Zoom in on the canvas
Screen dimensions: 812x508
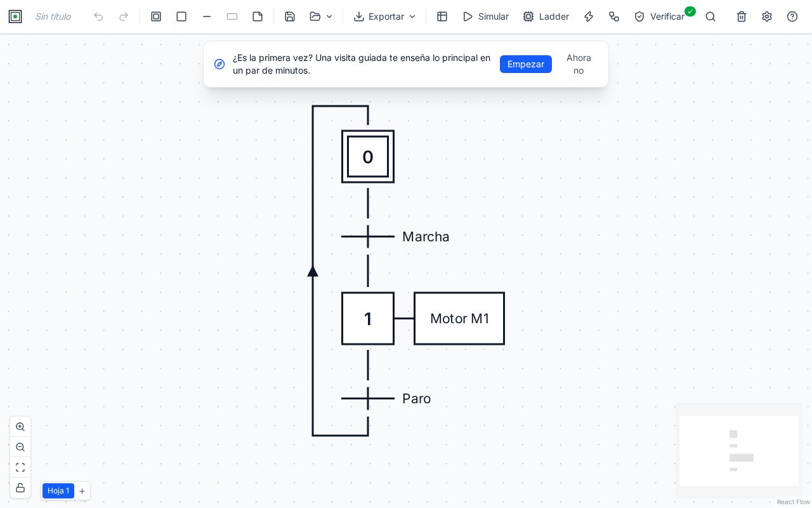(20, 427)
